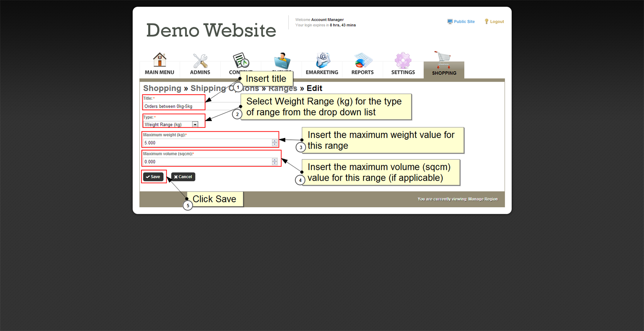
Task: Click the Shopping cart icon
Action: (444, 60)
